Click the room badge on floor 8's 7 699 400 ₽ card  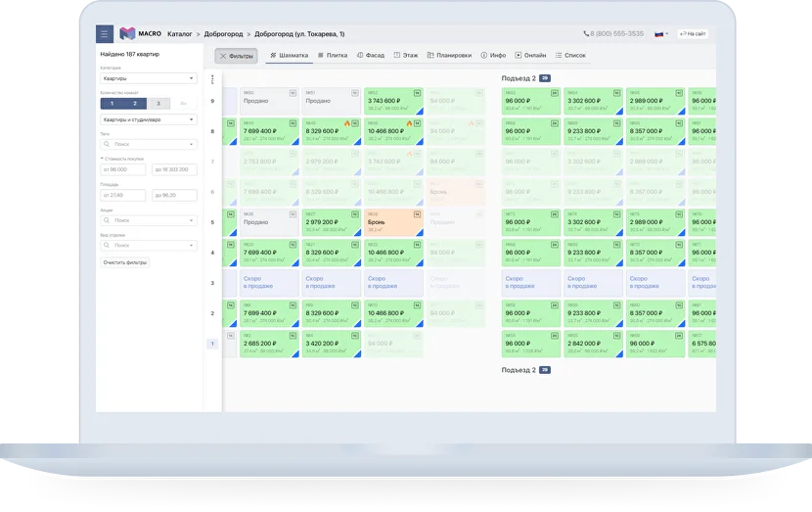(293, 123)
